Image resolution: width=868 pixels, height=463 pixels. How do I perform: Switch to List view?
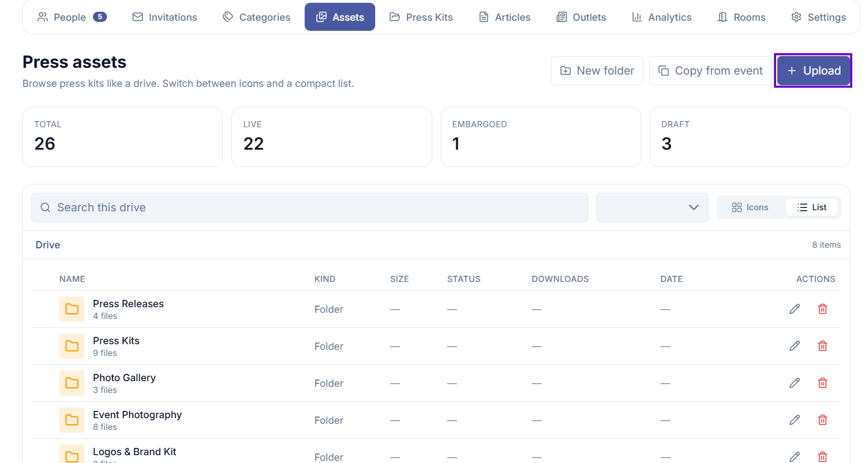pyautogui.click(x=811, y=207)
